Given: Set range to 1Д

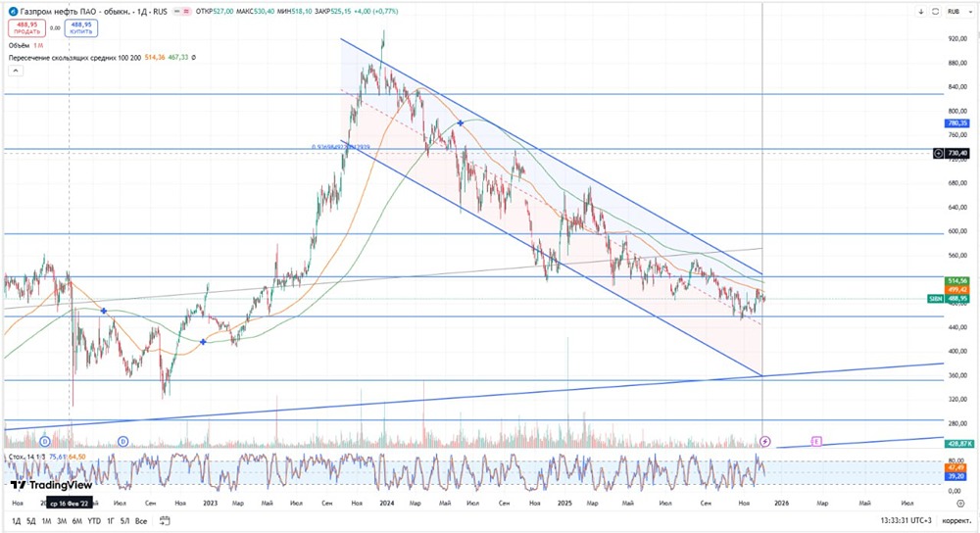Looking at the screenshot, I should 16,521.
